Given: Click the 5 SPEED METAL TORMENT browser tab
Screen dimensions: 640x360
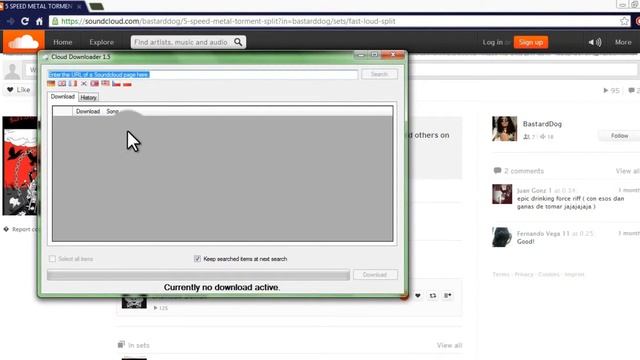Looking at the screenshot, I should tap(40, 7).
